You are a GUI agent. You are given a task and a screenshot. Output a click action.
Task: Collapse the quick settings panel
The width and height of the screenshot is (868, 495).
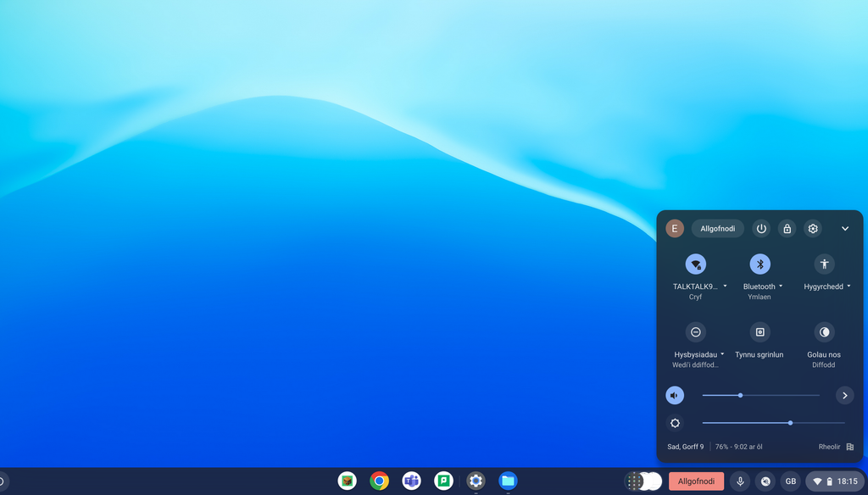click(x=845, y=228)
